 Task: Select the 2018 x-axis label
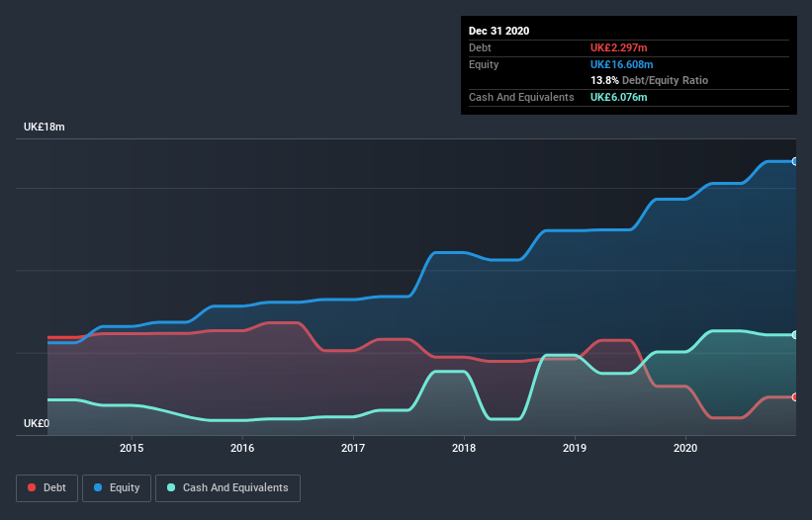(464, 448)
